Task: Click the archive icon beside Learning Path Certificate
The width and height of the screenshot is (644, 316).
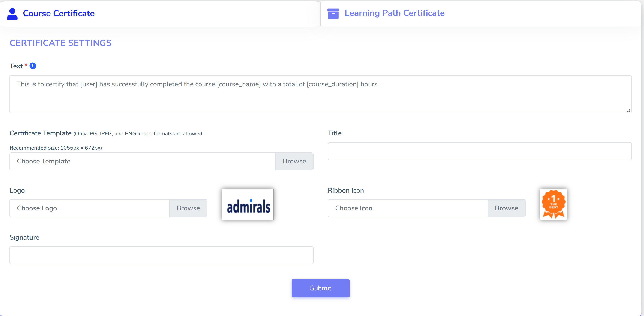Action: coord(333,13)
